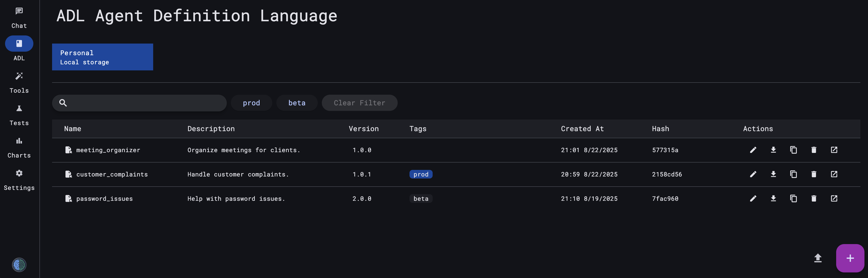Click hash value 577315a
Viewport: 868px width, 278px height.
(x=665, y=150)
